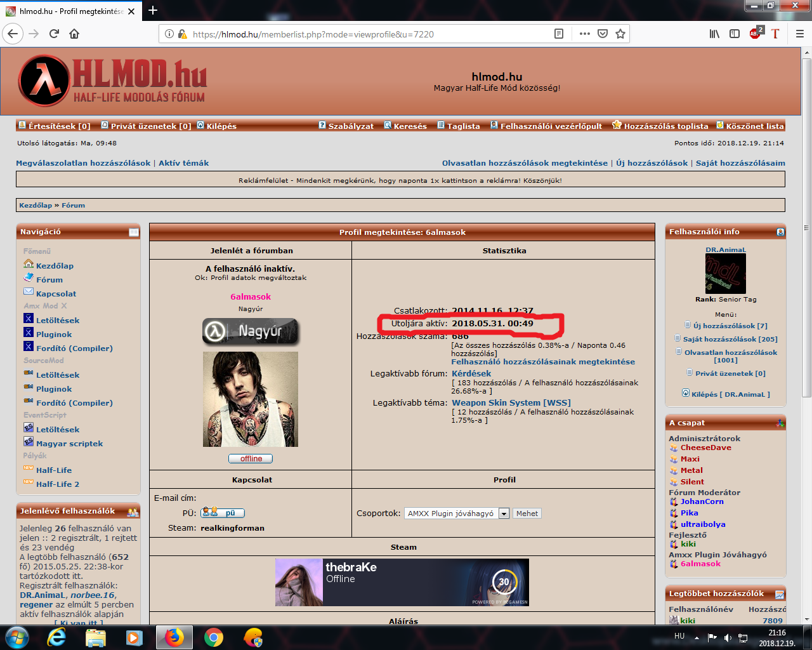Select the hlmod.hu profile browser tab
Screen dimensions: 812x650
[70, 11]
